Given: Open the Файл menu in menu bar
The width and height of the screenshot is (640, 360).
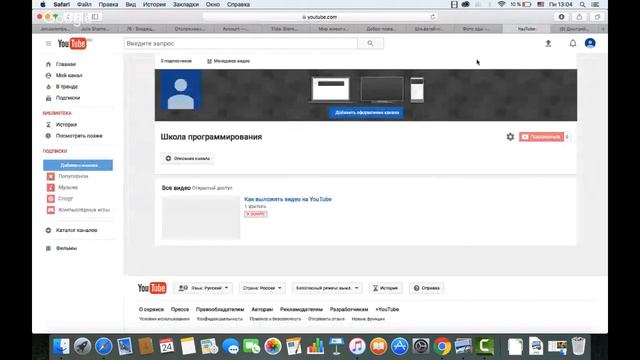Looking at the screenshot, I should click(x=84, y=4).
